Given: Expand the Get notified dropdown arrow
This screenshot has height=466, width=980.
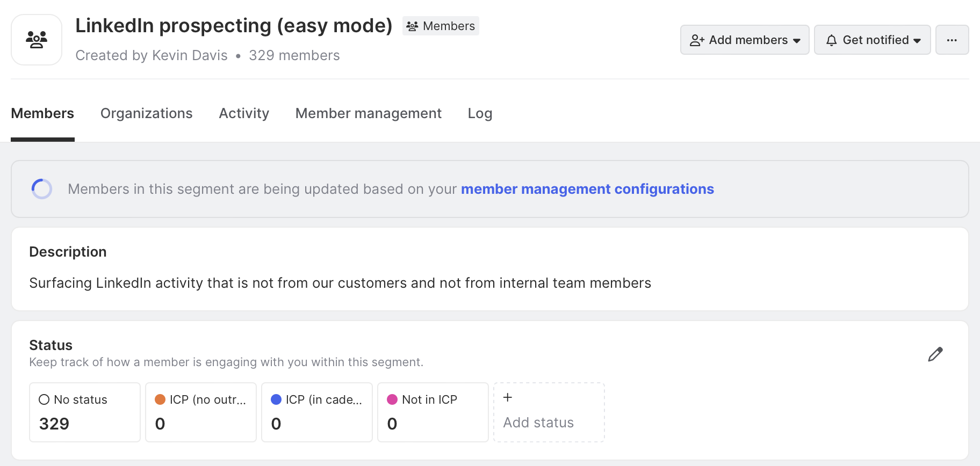Looking at the screenshot, I should [917, 41].
